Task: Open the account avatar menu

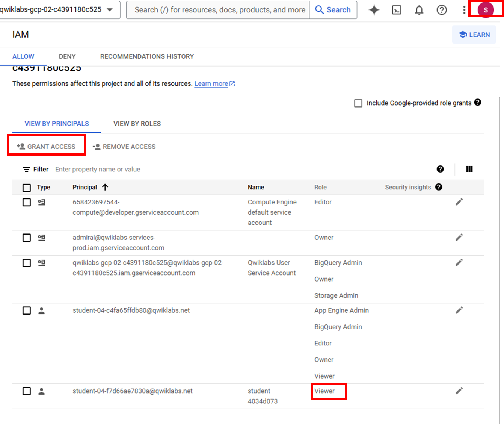Action: [x=486, y=10]
